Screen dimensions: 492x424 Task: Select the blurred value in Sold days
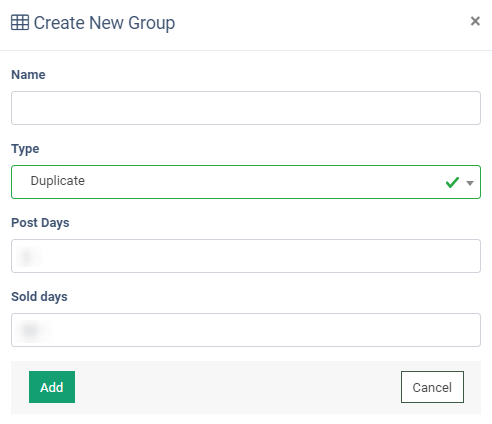pos(32,330)
